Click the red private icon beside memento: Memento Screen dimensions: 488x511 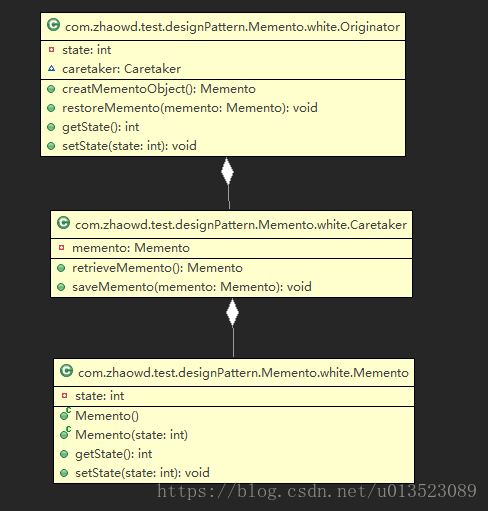pyautogui.click(x=61, y=248)
